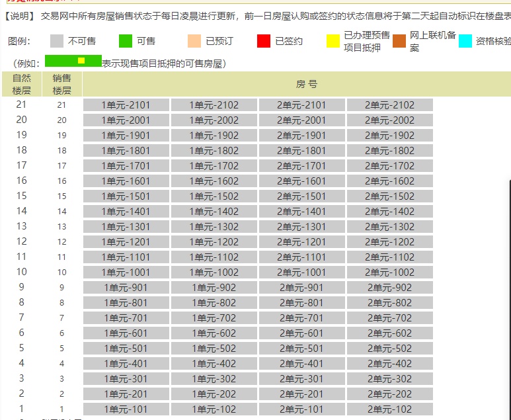Choose room 2单元-1301
This screenshot has height=420, width=511.
[x=302, y=227]
